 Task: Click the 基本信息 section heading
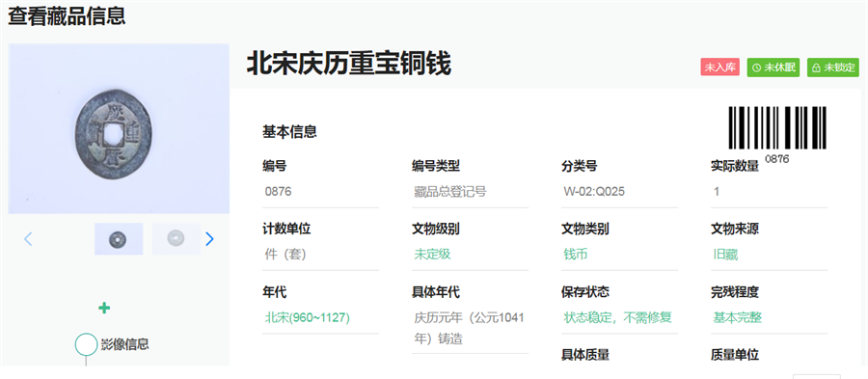click(289, 132)
